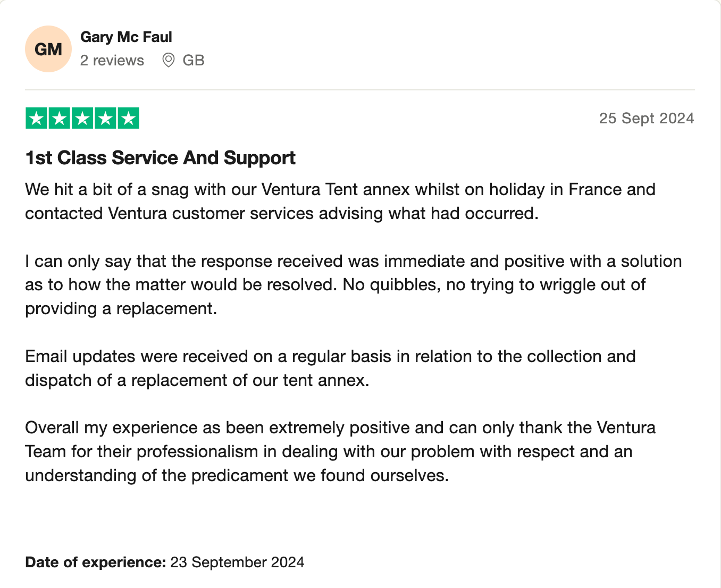Click the "2 reviews" count
Screen dimensions: 721x588
112,61
